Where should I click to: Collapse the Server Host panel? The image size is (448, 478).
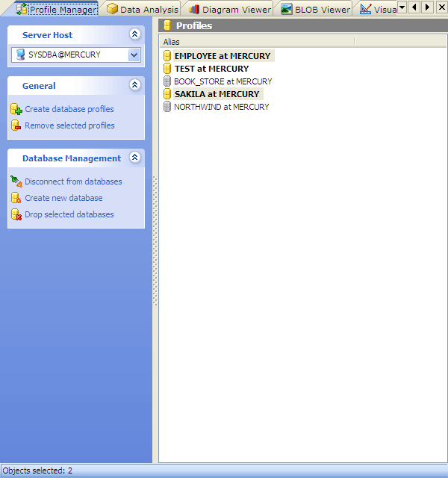(x=134, y=34)
